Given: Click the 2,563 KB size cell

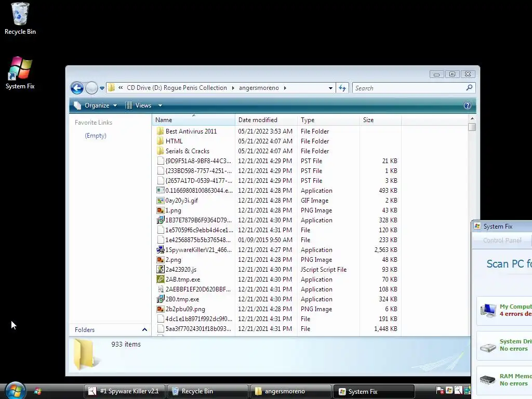Looking at the screenshot, I should 386,250.
